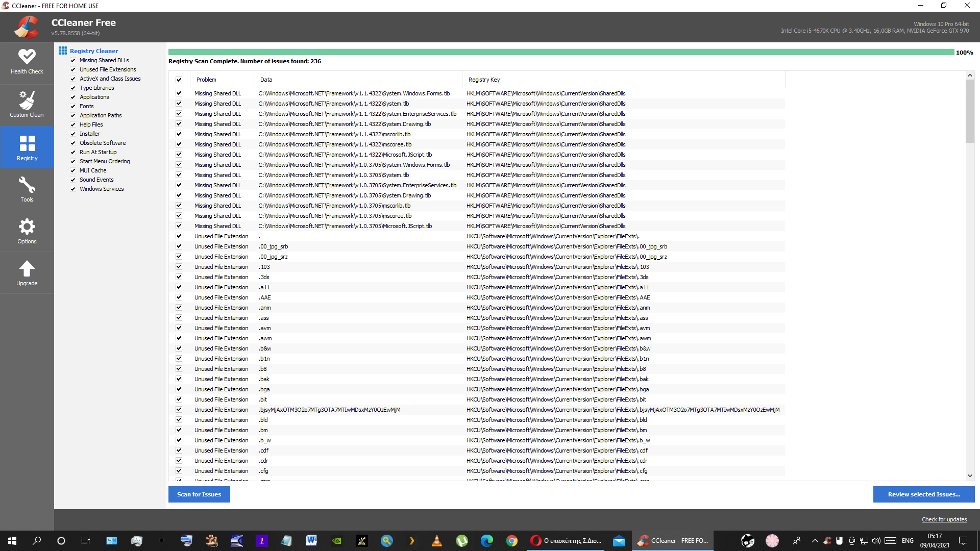Click Scan for Issues button
980x551 pixels.
click(199, 494)
